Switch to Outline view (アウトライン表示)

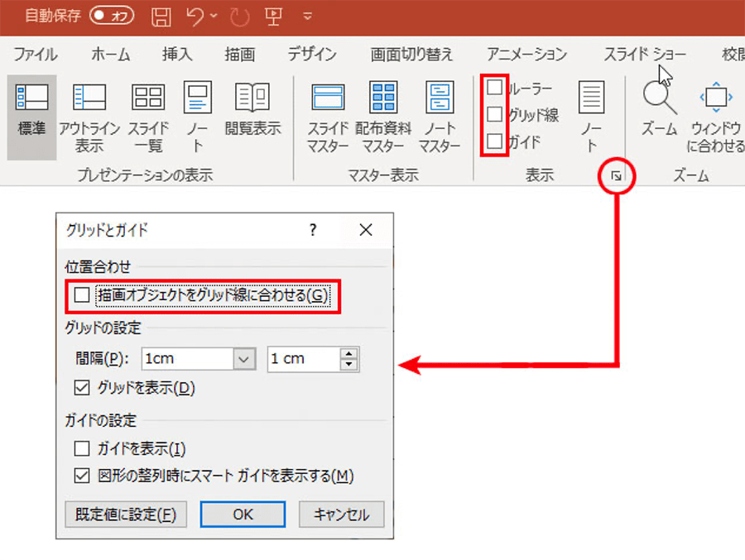coord(89,99)
